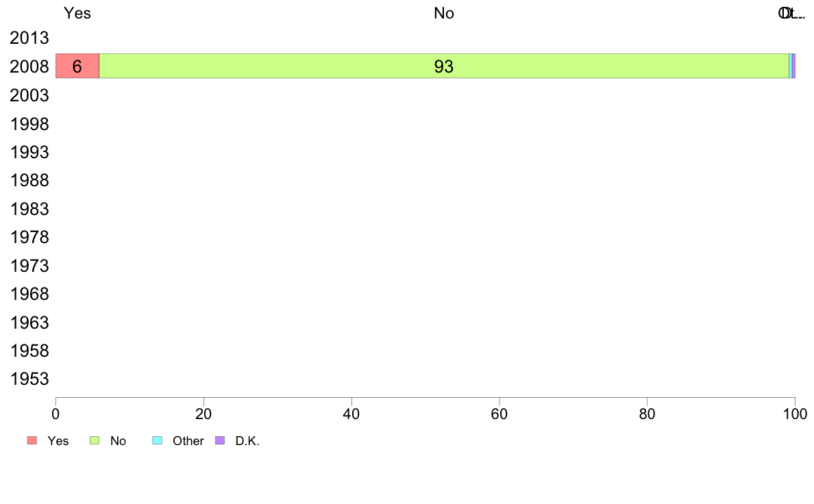The height and width of the screenshot is (504, 814).
Task: Click the No column header
Action: pos(444,13)
